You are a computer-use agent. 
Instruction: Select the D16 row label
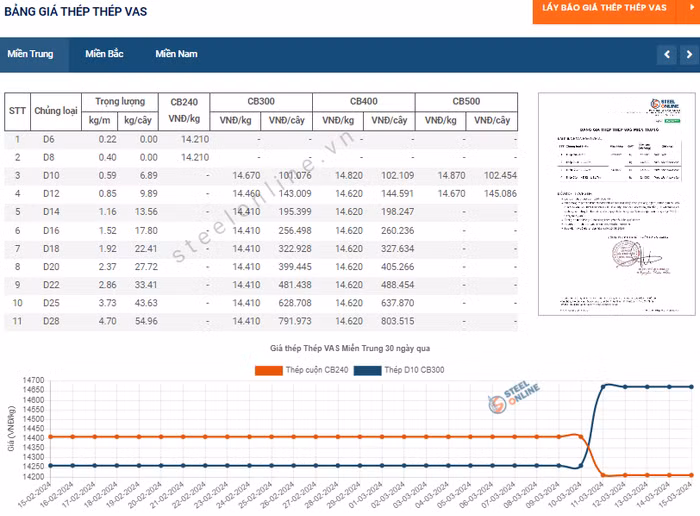click(51, 231)
